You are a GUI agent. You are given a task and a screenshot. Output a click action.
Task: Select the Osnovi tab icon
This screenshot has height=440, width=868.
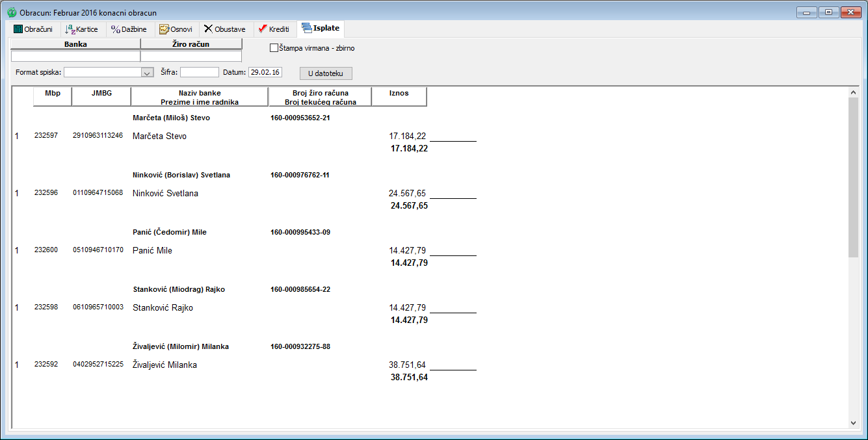164,29
